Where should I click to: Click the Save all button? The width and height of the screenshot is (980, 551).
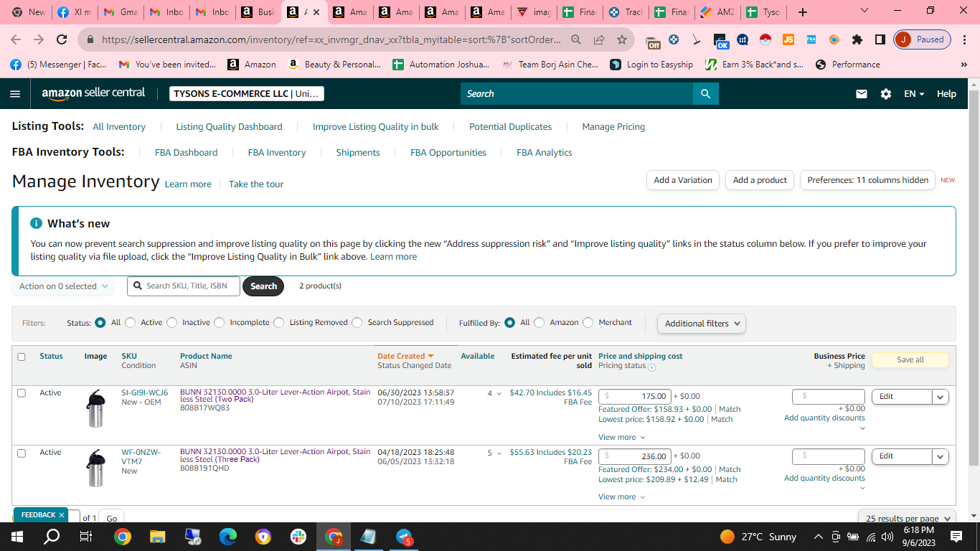coord(910,360)
